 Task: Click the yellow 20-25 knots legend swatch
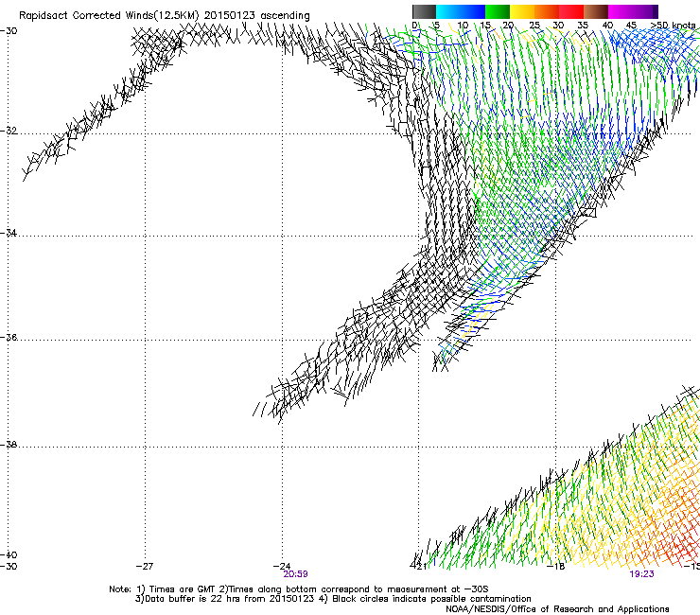pyautogui.click(x=522, y=11)
